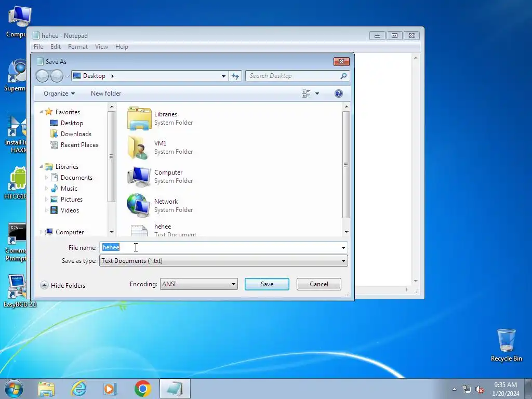
Task: Select the EasyBCD 2.1 desktop shortcut
Action: point(19,291)
